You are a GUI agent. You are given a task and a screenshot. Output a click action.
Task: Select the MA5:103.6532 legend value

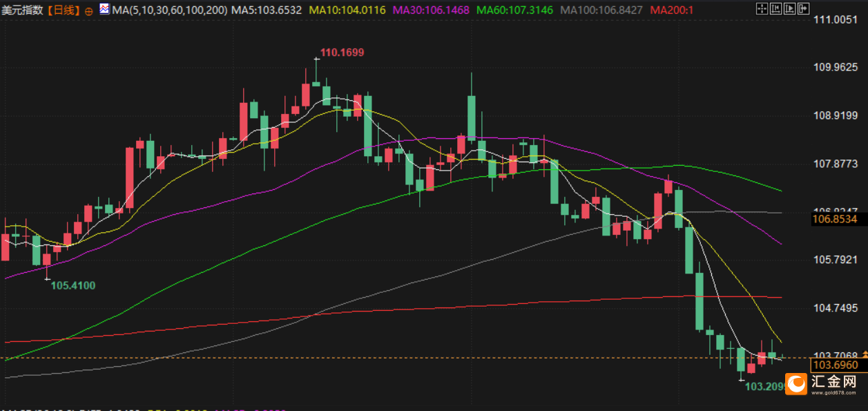[x=268, y=10]
